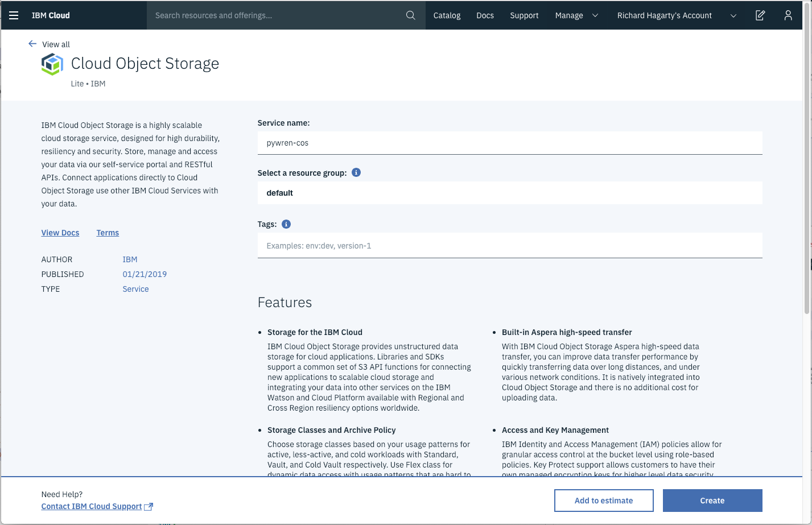Viewport: 812px width, 525px height.
Task: Show info tooltip for Tags
Action: click(x=286, y=224)
